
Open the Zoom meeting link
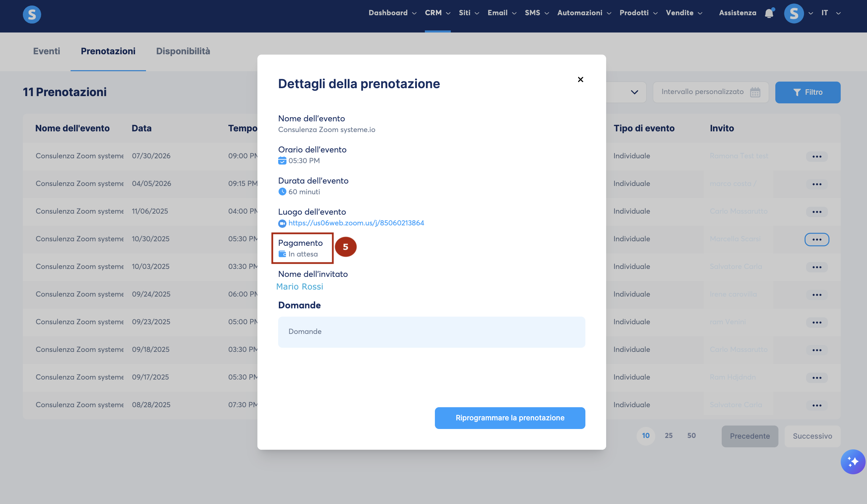[356, 223]
